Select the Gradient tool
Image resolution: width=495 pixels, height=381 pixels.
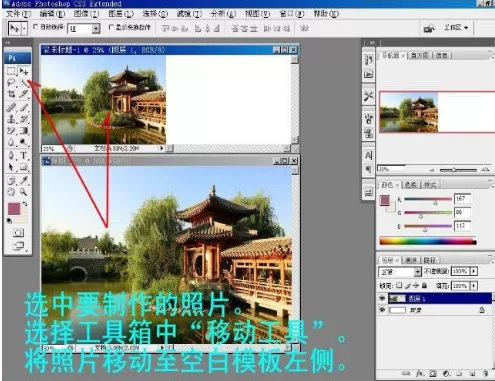pos(24,131)
